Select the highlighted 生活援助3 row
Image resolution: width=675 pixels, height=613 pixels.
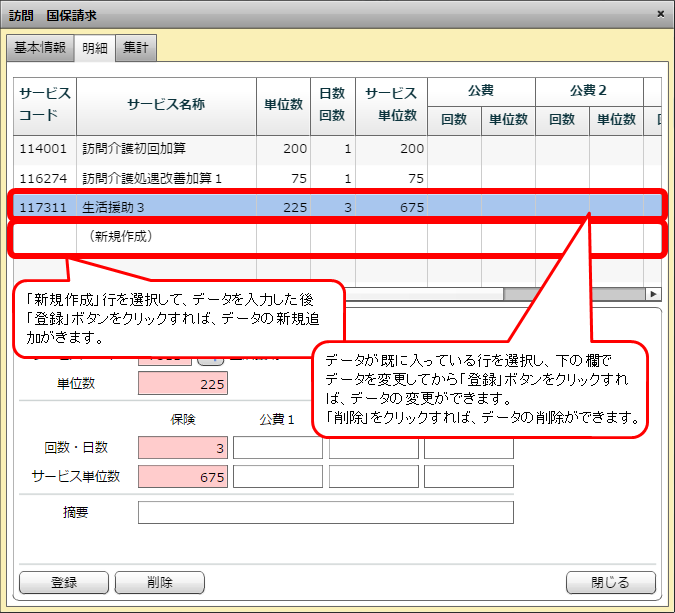pyautogui.click(x=166, y=208)
